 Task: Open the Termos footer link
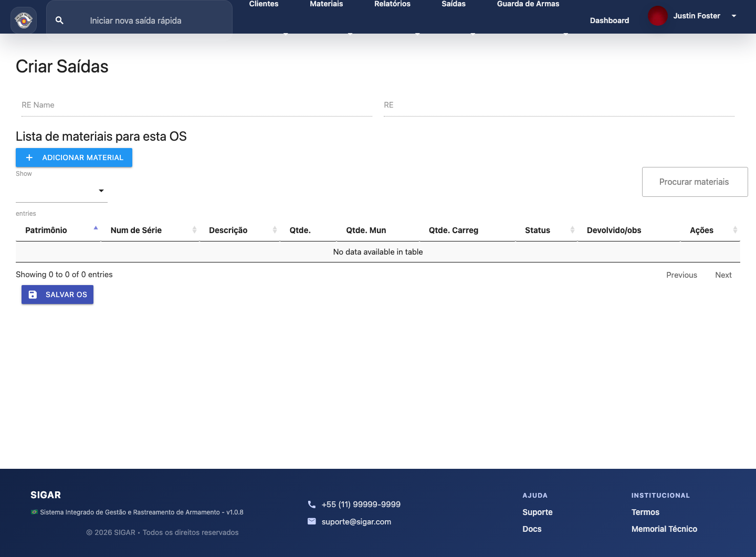click(645, 512)
